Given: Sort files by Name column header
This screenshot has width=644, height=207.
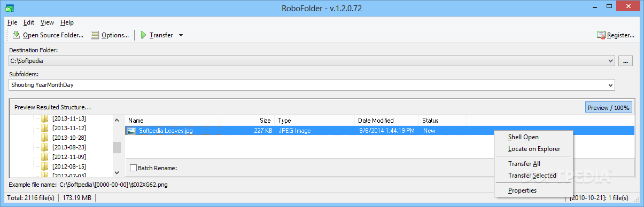Looking at the screenshot, I should click(x=173, y=121).
